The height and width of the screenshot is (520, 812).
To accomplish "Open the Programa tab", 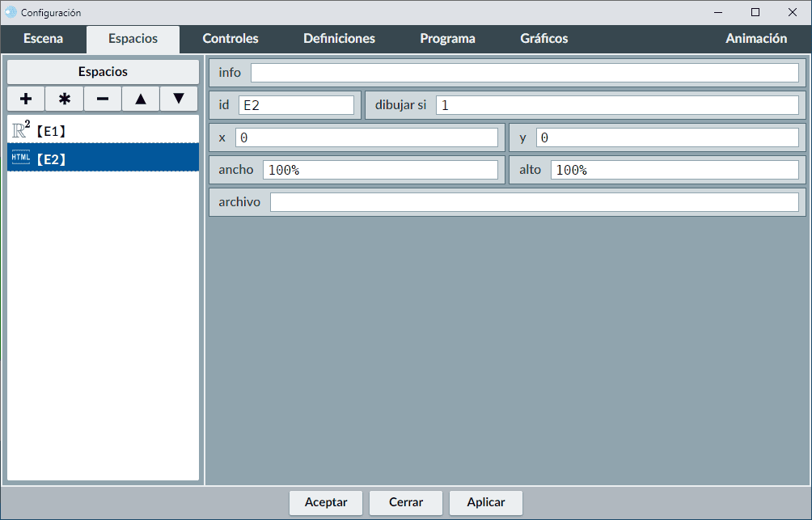I will 447,39.
